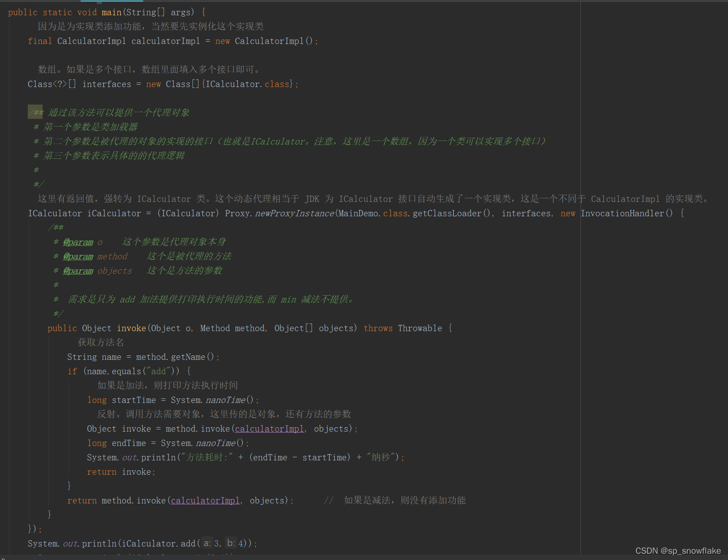Click 'new CalculatorImpl()' constructor call
This screenshot has height=560, width=728.
(x=264, y=41)
